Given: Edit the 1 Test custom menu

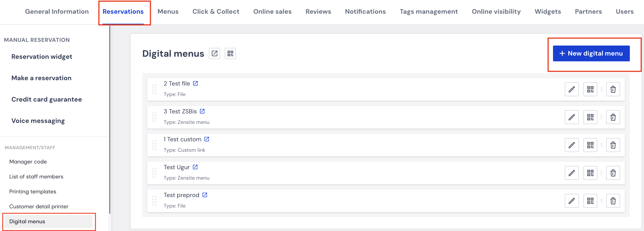Looking at the screenshot, I should click(x=572, y=145).
